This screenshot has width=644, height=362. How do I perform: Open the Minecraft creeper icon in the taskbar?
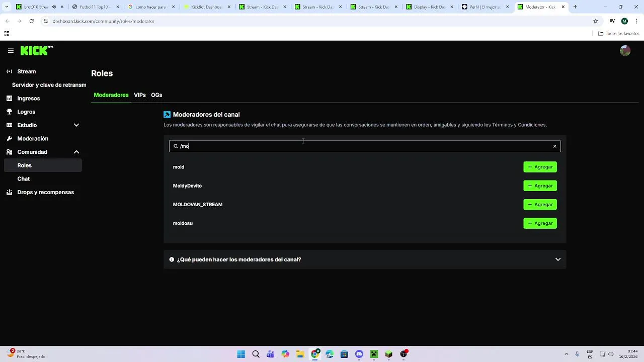(x=374, y=354)
